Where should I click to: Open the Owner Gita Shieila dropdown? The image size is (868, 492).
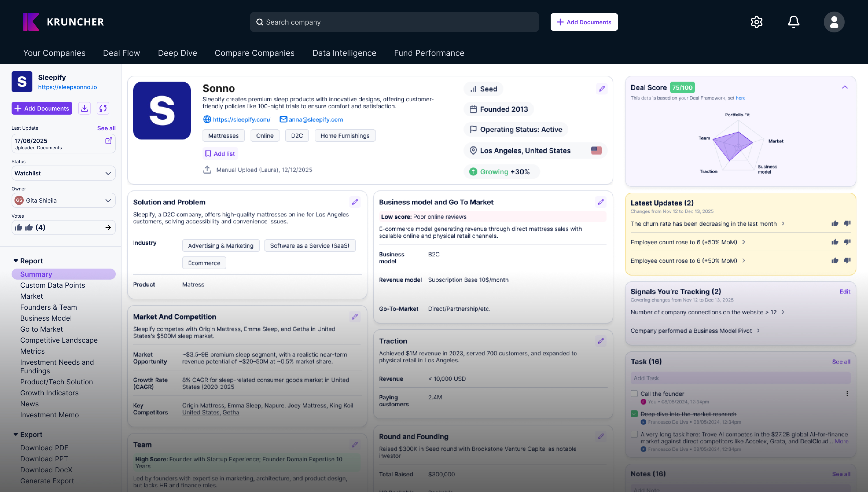tap(63, 200)
